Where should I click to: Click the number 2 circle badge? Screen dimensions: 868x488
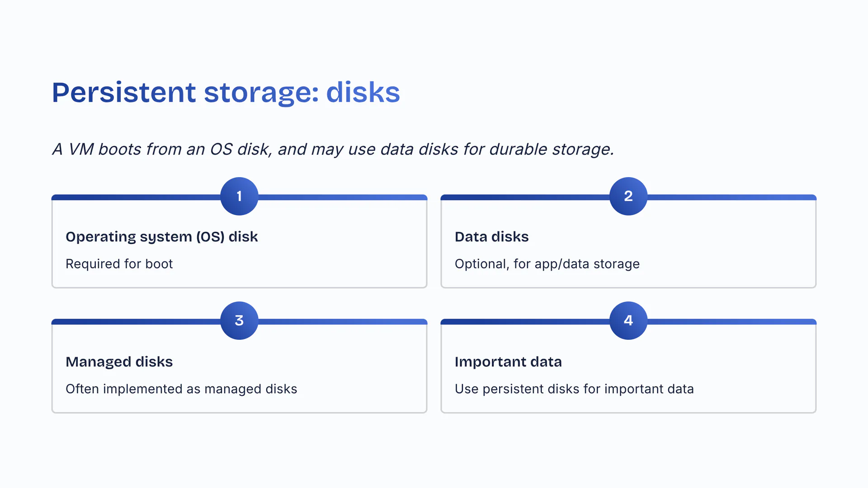[x=628, y=196]
